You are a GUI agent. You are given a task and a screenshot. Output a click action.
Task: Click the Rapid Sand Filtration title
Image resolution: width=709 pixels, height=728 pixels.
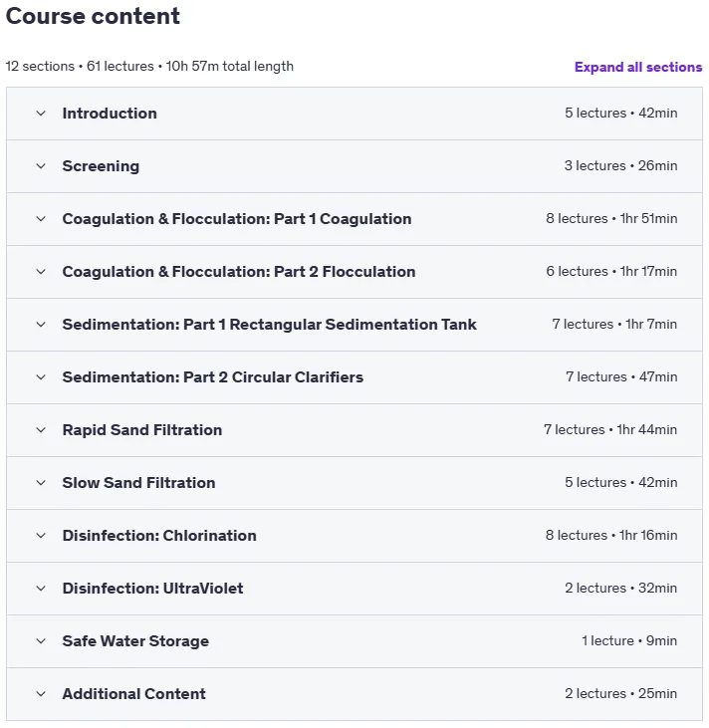[142, 430]
